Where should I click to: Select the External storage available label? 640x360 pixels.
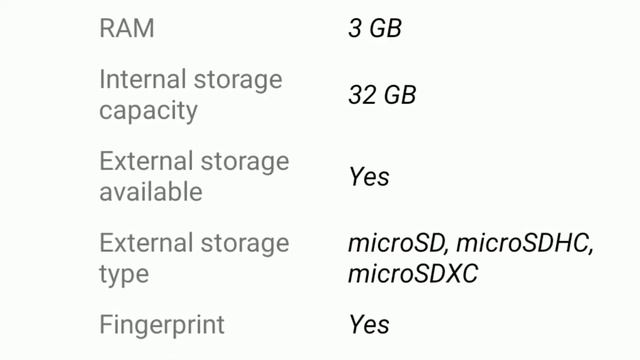(194, 176)
